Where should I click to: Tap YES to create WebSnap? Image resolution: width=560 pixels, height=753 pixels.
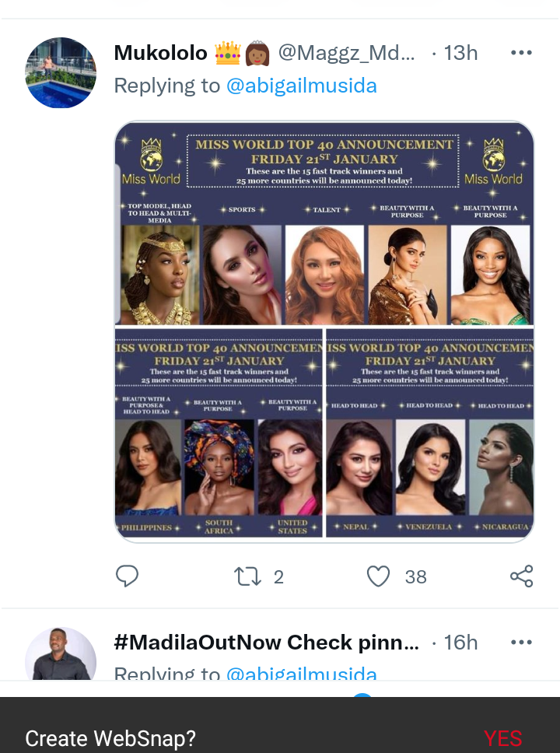[x=502, y=738]
